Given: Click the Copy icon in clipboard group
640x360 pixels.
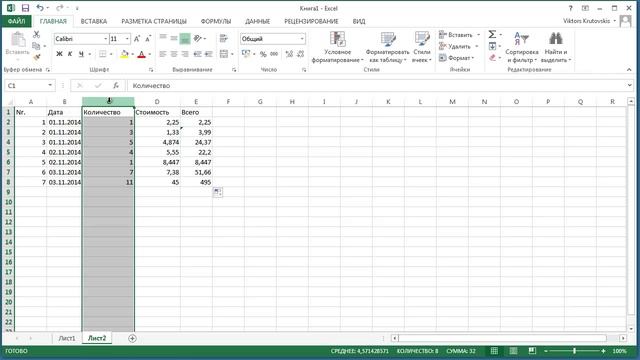Looking at the screenshot, I should [36, 46].
